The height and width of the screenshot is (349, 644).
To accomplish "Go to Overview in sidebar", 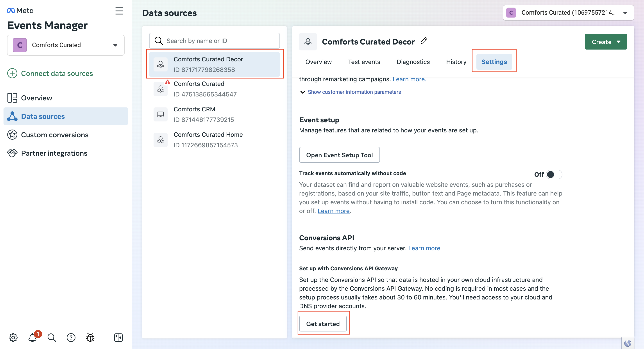I will pyautogui.click(x=66, y=98).
